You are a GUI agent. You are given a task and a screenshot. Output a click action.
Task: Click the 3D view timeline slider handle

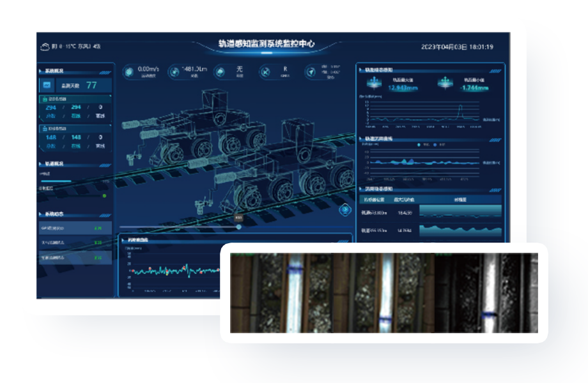point(239,227)
